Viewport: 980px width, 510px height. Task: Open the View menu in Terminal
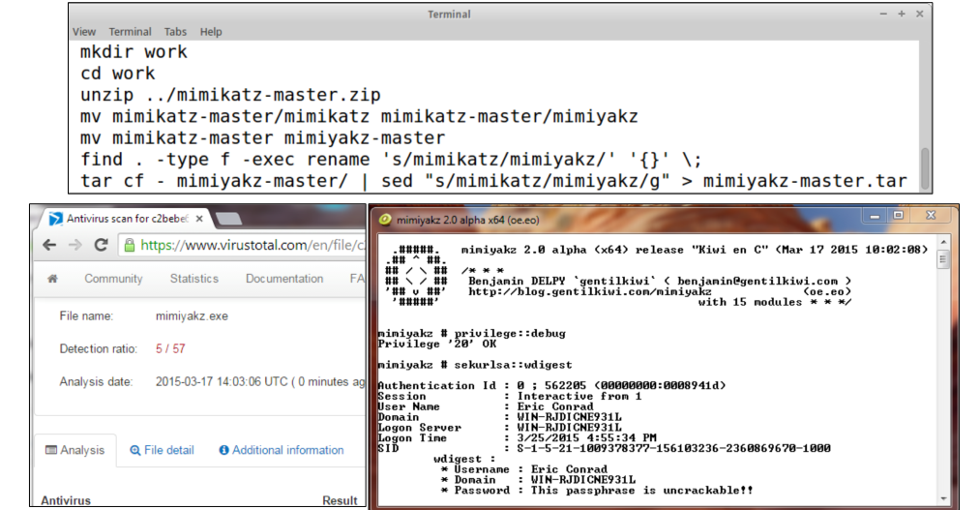click(x=84, y=32)
